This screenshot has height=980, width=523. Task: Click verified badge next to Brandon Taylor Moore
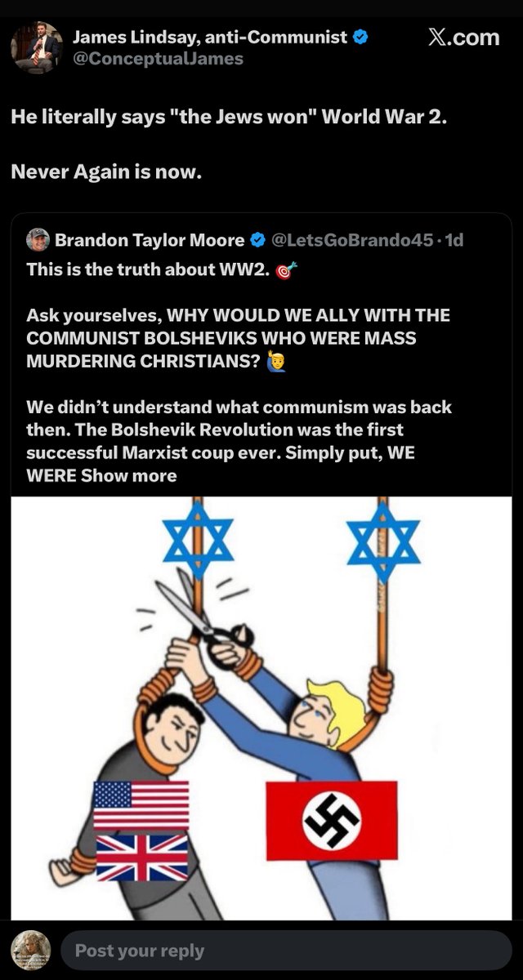coord(257,240)
